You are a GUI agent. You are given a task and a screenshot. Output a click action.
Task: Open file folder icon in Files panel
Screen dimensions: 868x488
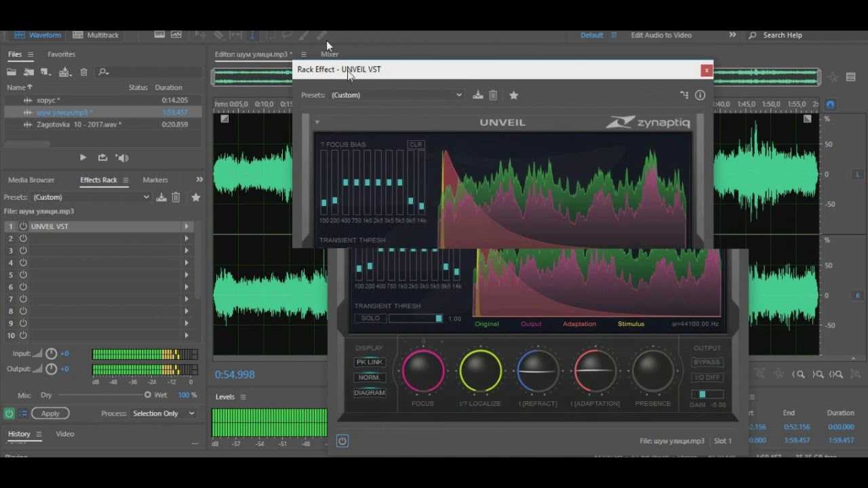12,72
